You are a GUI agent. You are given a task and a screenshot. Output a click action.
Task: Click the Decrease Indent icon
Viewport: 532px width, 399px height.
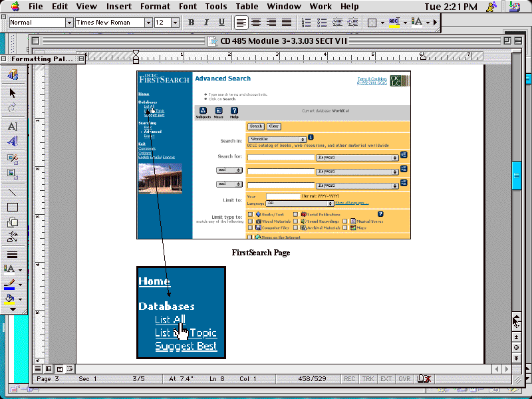pyautogui.click(x=337, y=23)
